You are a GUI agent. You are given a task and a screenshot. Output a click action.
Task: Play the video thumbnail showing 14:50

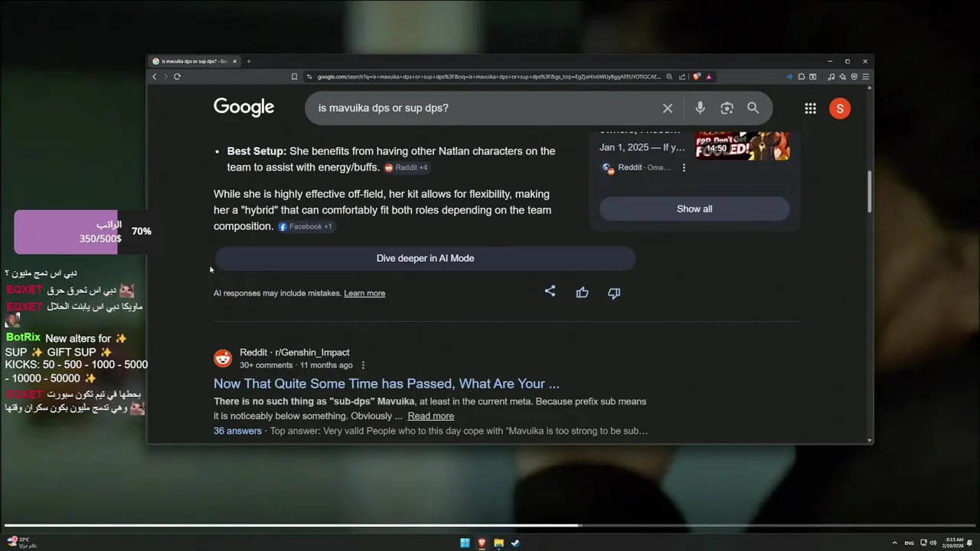743,145
